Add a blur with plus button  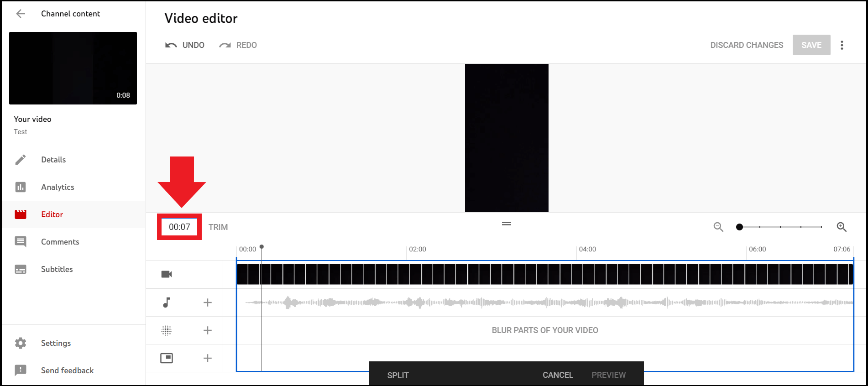[207, 330]
